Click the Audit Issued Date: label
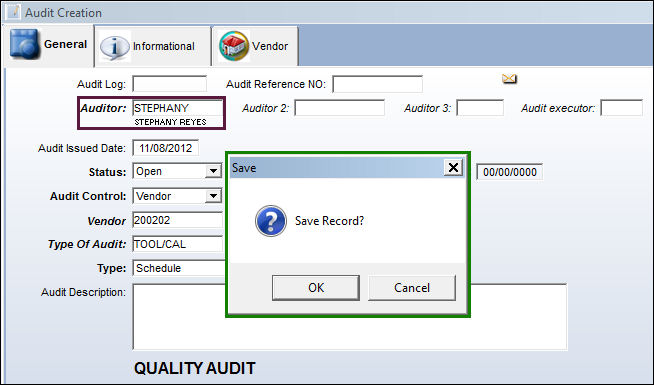 point(82,148)
